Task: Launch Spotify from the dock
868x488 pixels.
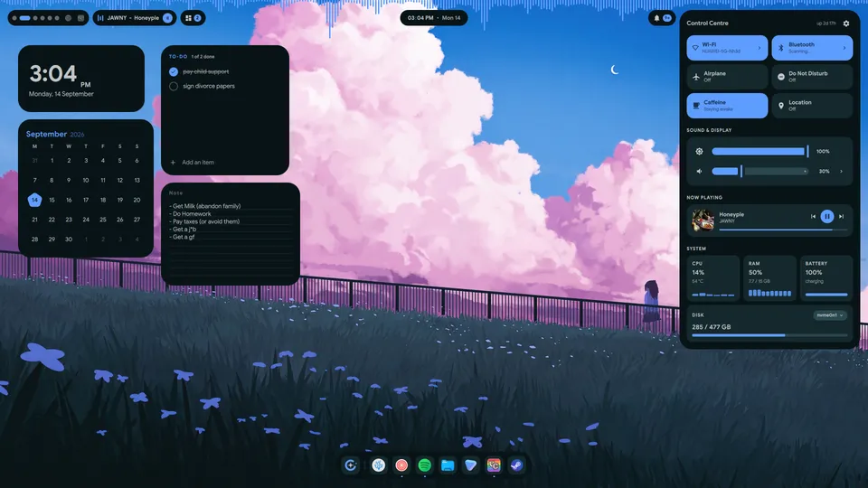Action: [425, 465]
